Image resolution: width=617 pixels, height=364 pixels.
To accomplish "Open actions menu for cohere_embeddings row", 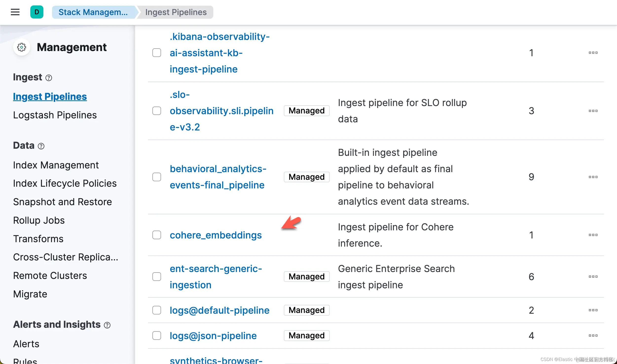I will pos(593,235).
